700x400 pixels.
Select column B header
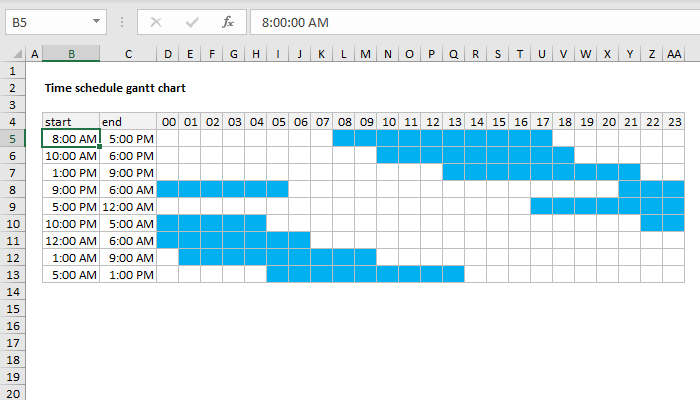click(x=71, y=54)
